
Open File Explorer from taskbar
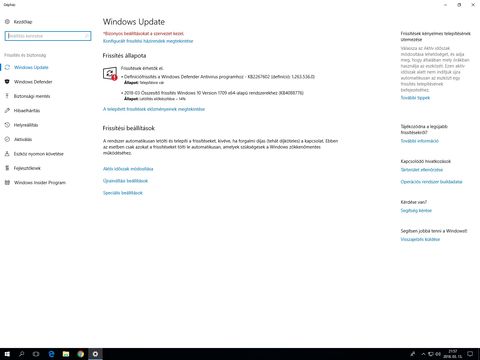(x=66, y=354)
